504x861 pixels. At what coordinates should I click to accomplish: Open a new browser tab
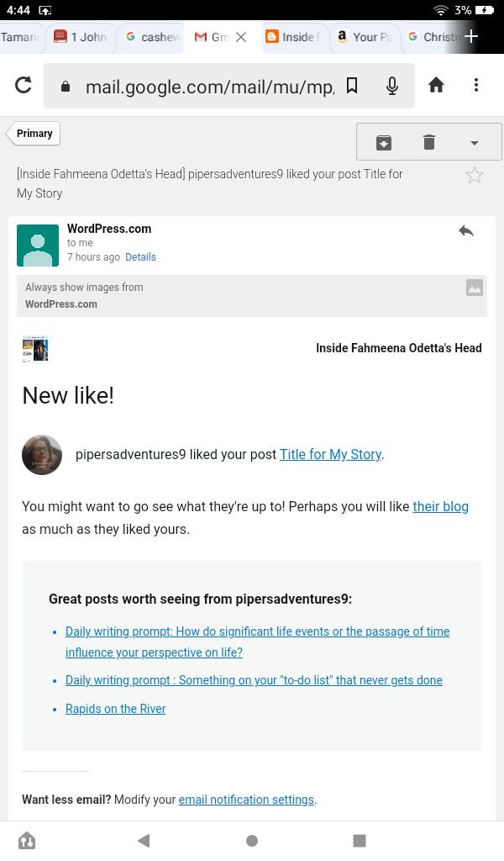471,36
